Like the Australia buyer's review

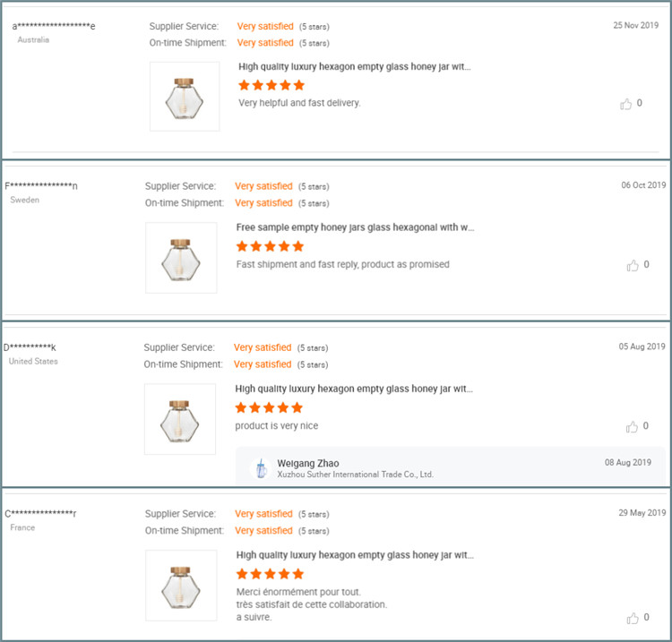[x=626, y=104]
